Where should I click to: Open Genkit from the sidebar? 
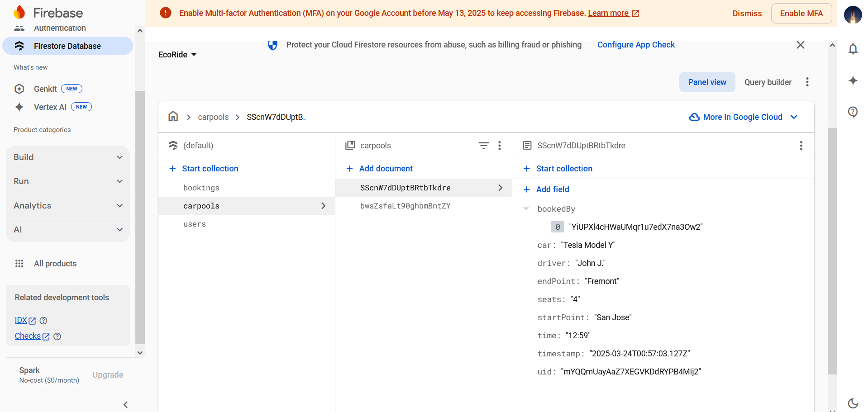[45, 89]
